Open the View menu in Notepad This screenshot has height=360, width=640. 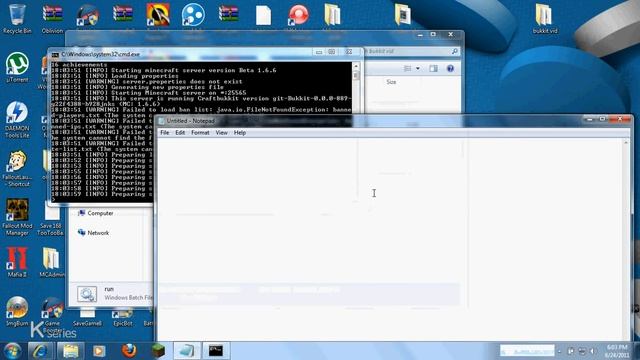coord(222,133)
